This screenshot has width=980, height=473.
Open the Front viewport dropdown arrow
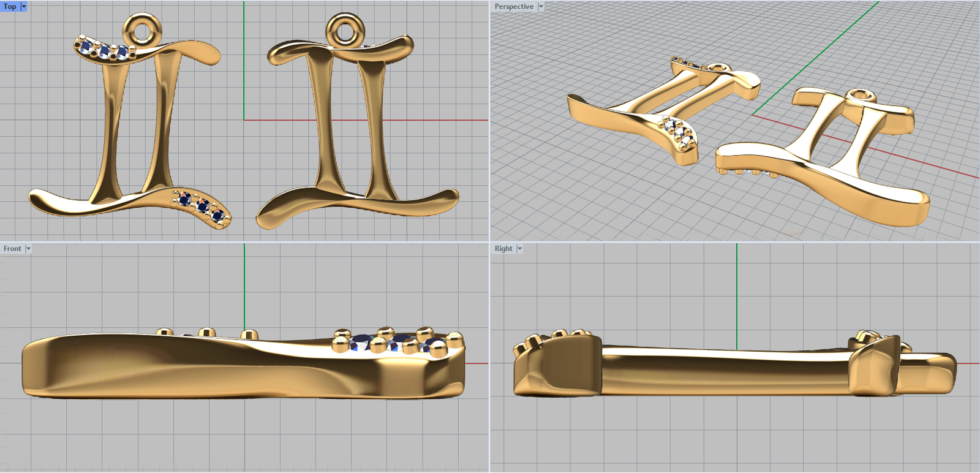[x=28, y=249]
